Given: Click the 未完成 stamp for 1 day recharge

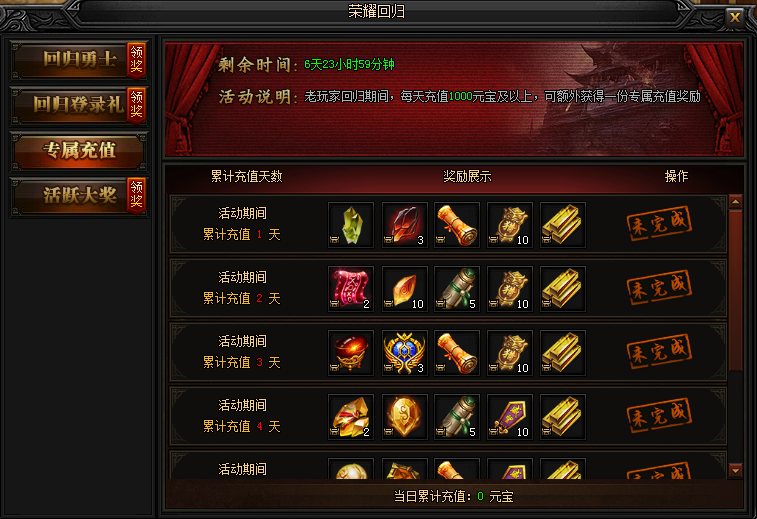Looking at the screenshot, I should 659,223.
